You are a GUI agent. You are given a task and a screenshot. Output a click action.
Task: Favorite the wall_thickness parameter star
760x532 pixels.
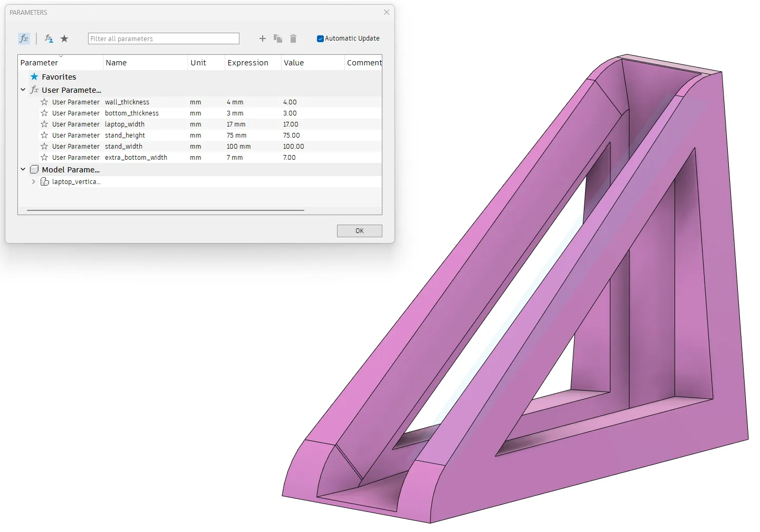[44, 102]
